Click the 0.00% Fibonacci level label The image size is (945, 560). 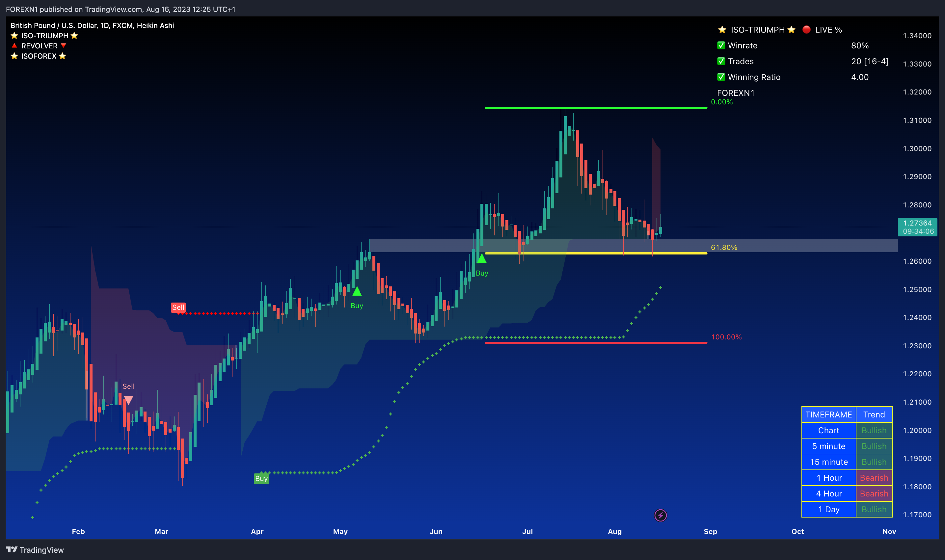[x=721, y=102]
